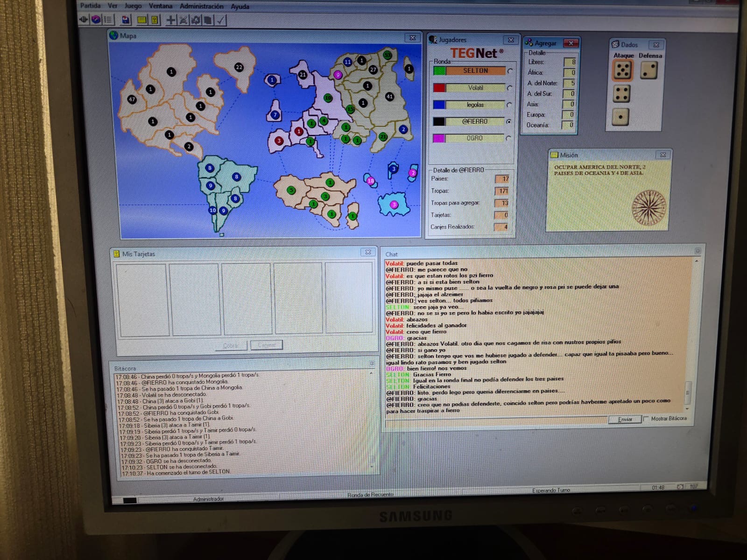Click the crossed swords attack icon
The width and height of the screenshot is (747, 560).
(x=183, y=20)
